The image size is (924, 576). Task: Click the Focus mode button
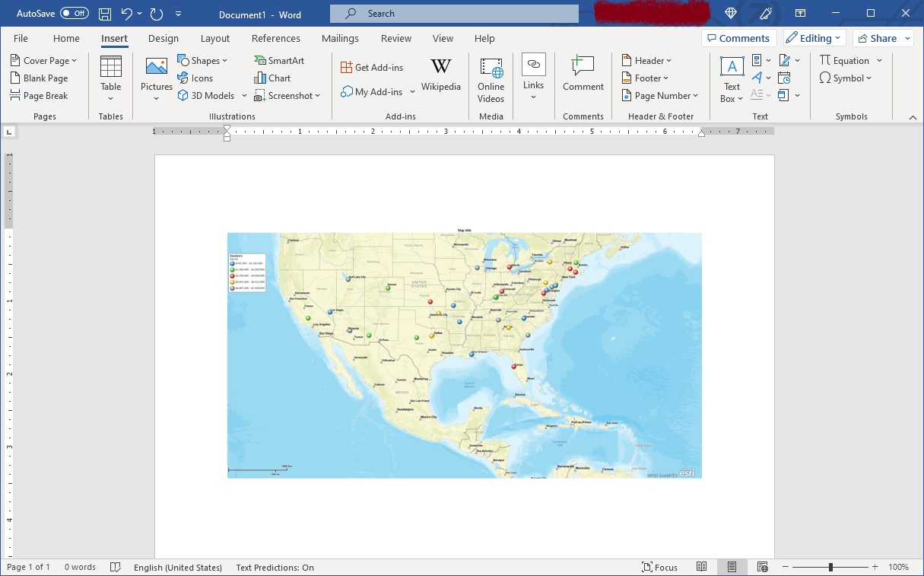(x=659, y=568)
